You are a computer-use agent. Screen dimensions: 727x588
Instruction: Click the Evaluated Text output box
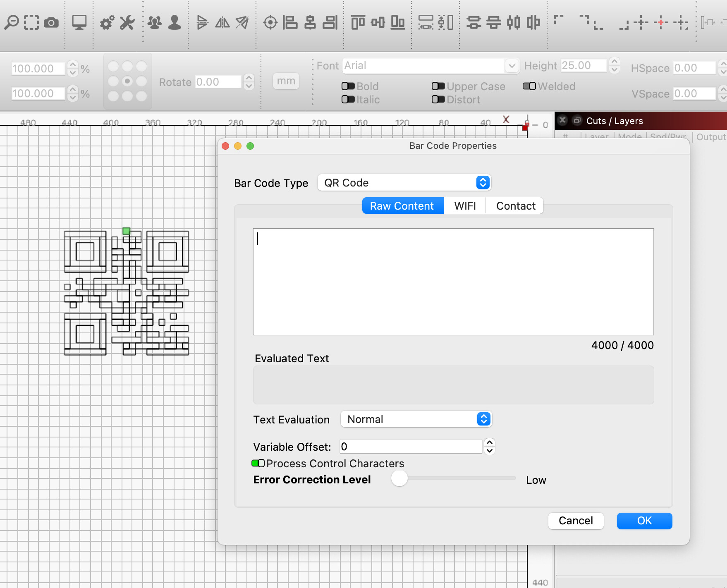point(453,385)
